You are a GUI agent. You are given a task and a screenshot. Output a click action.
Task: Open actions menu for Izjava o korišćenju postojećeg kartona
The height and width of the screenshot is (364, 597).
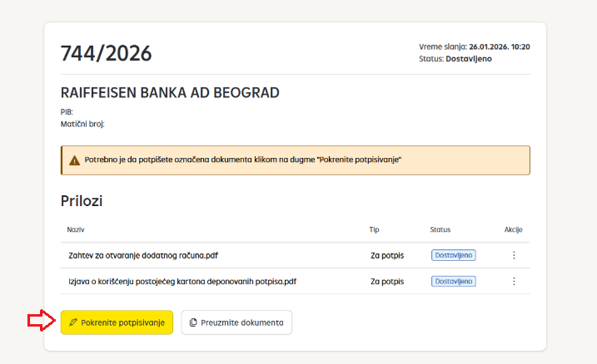pos(514,281)
